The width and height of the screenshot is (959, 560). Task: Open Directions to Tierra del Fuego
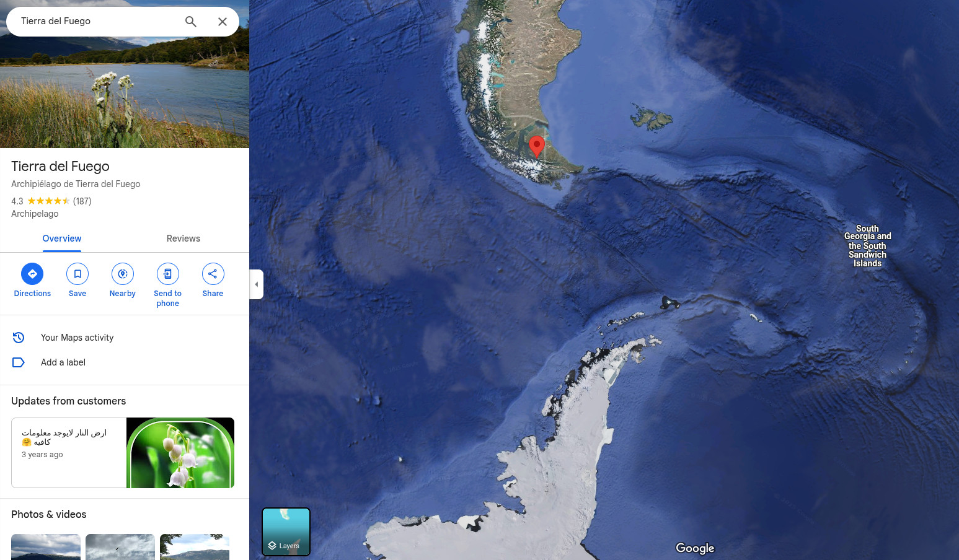[x=32, y=274]
